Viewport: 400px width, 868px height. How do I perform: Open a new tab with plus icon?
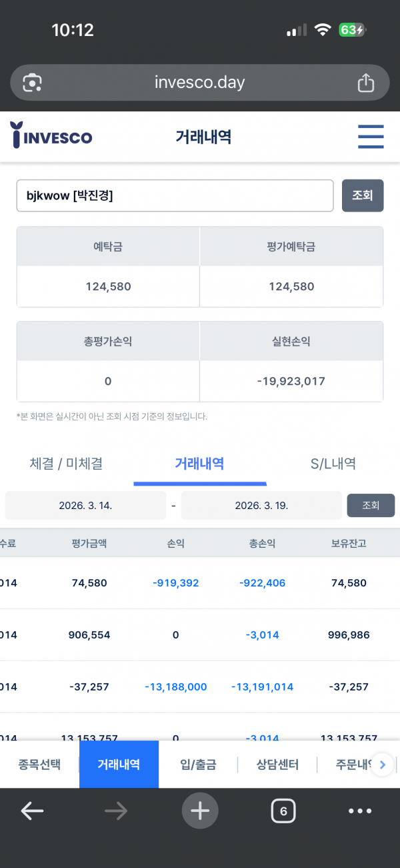(200, 811)
